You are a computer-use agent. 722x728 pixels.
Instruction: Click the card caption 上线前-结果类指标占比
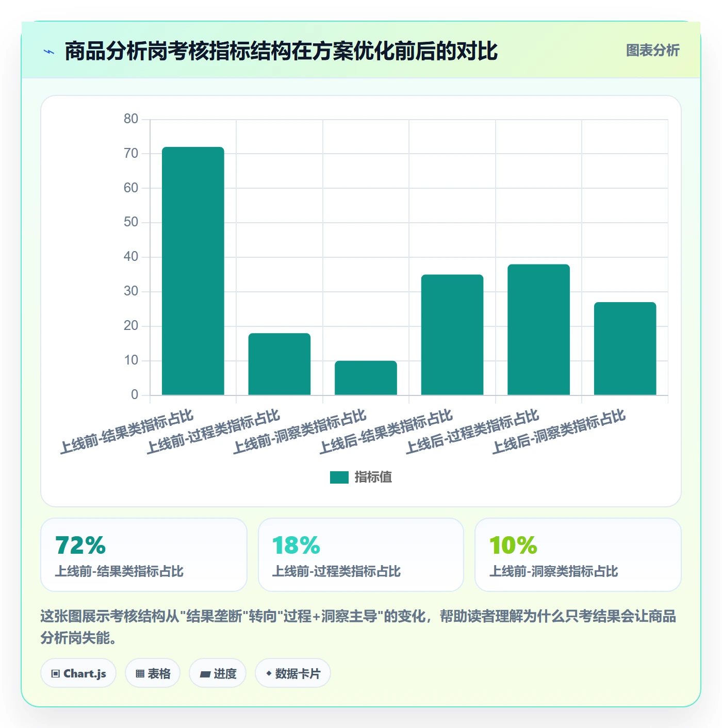pyautogui.click(x=119, y=571)
